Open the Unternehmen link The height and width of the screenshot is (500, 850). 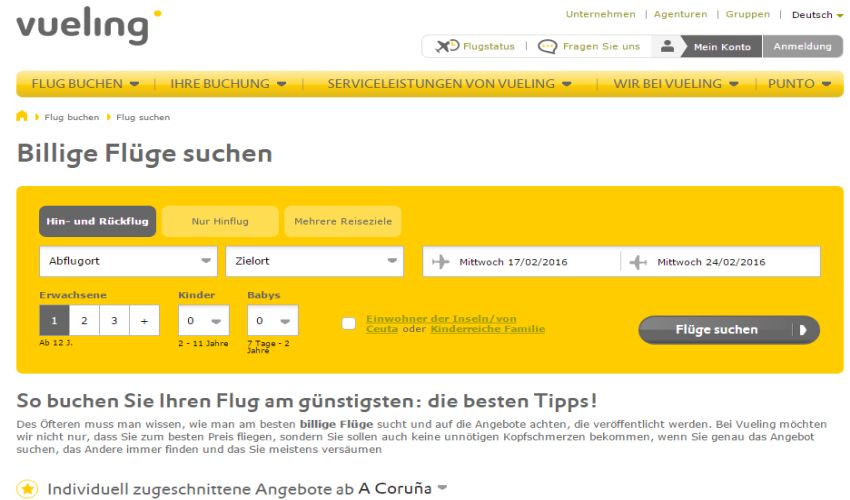coord(601,14)
